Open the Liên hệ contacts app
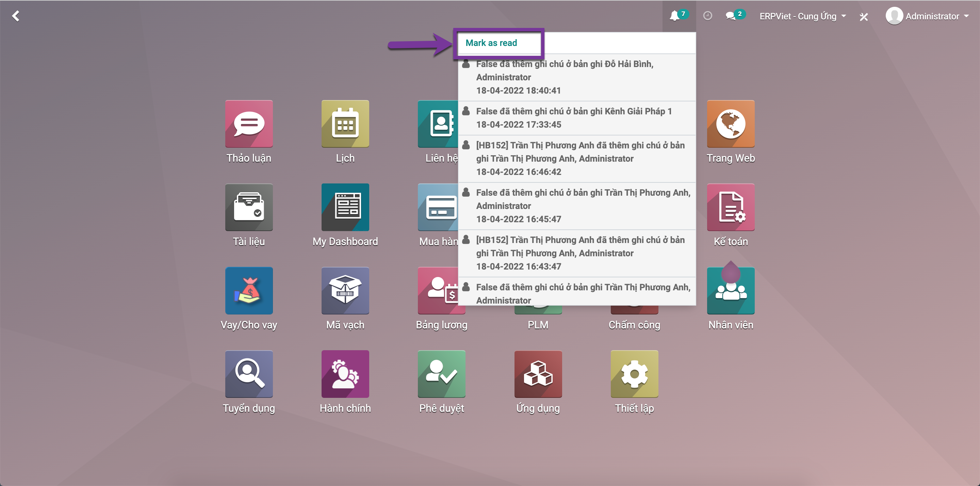 [438, 124]
